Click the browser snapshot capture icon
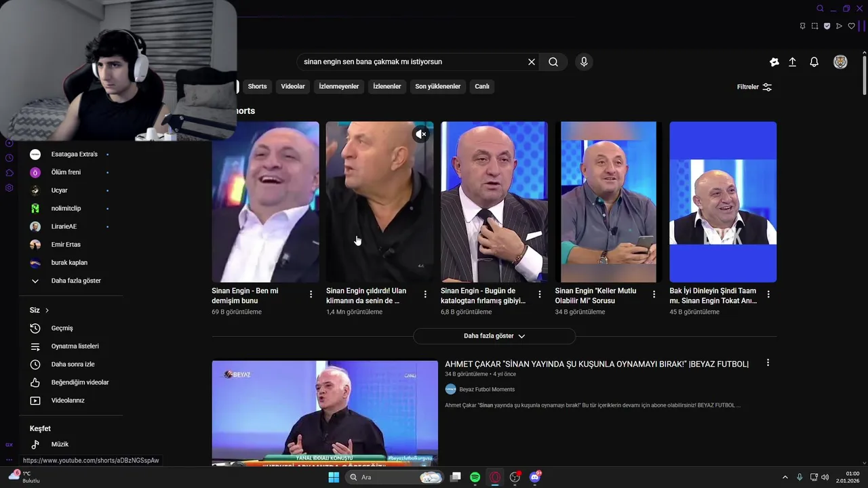Image resolution: width=868 pixels, height=488 pixels. point(814,26)
